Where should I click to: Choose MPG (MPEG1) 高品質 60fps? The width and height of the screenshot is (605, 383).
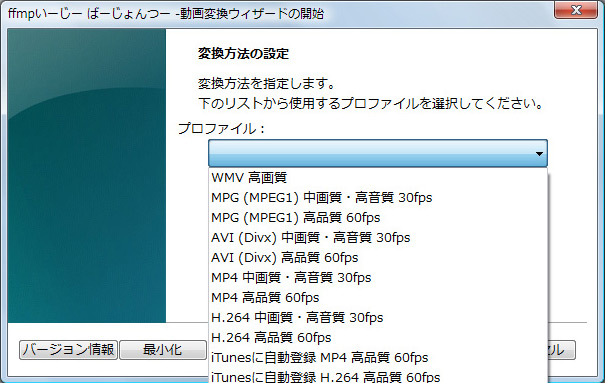[378, 218]
